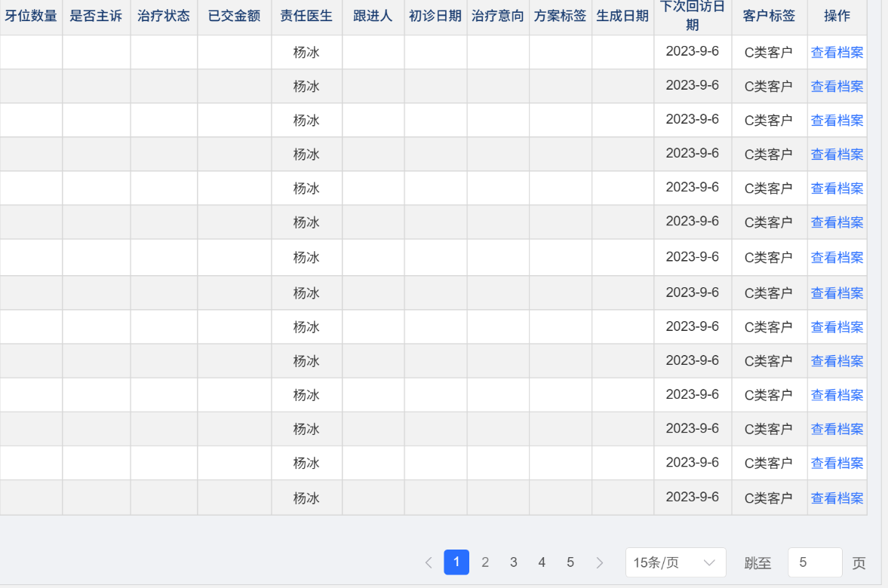The height and width of the screenshot is (588, 888).
Task: Click the 初诊日期 column header
Action: click(435, 16)
